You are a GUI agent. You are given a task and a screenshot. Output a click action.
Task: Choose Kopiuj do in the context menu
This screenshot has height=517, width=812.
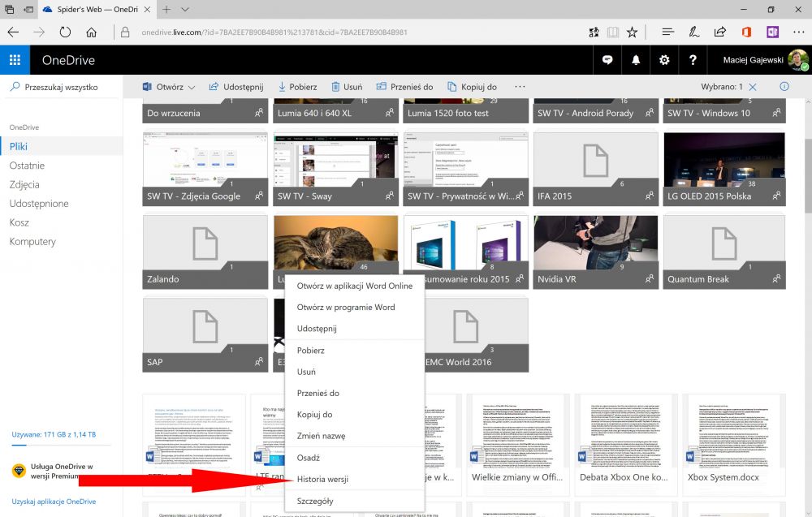click(355, 415)
